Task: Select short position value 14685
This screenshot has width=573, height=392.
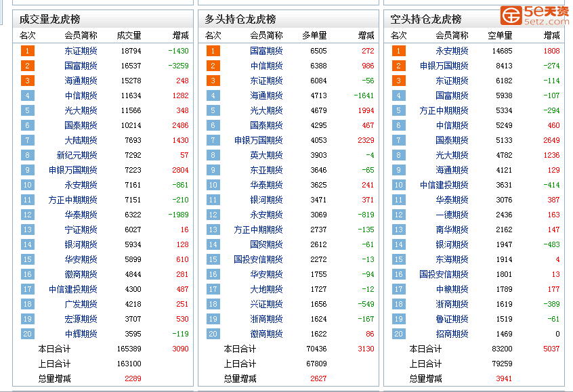Action: (503, 51)
